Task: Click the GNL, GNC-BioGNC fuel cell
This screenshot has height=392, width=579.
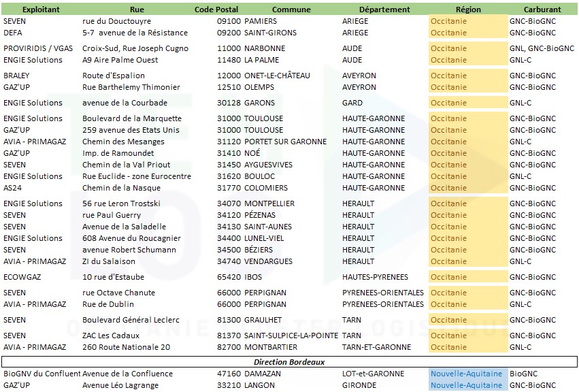Action: [x=542, y=48]
